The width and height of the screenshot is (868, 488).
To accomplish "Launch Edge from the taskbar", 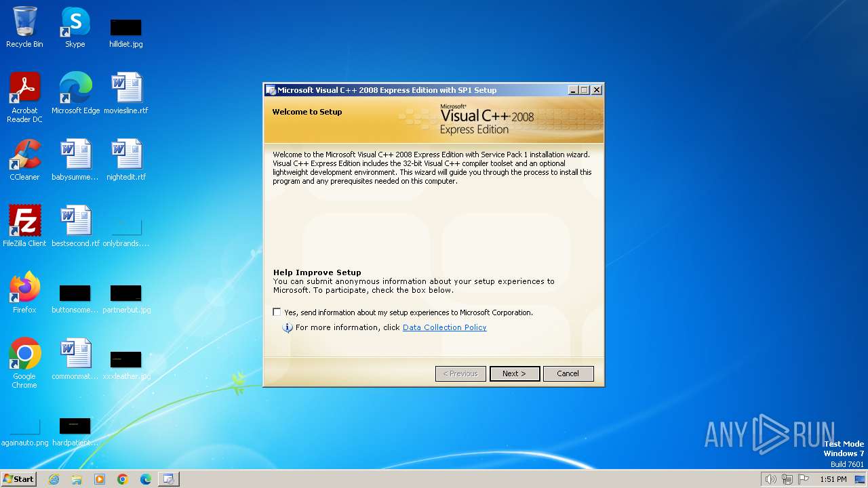I will coord(146,479).
